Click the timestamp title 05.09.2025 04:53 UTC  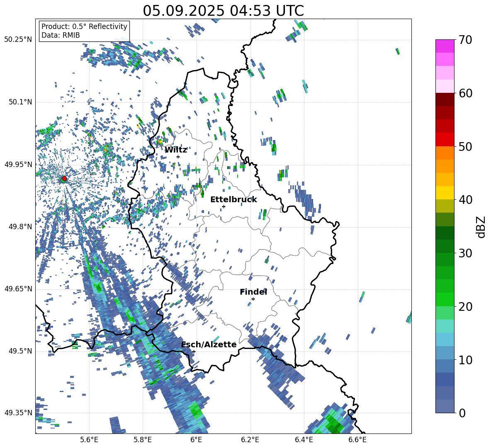(223, 11)
